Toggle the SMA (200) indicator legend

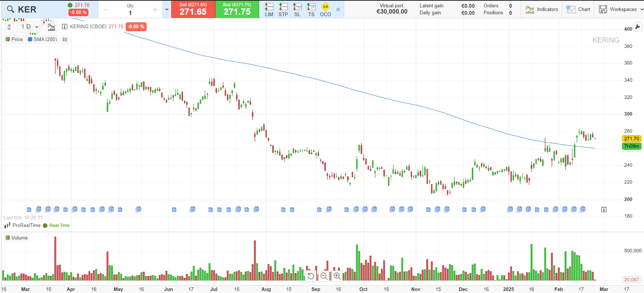click(x=43, y=39)
